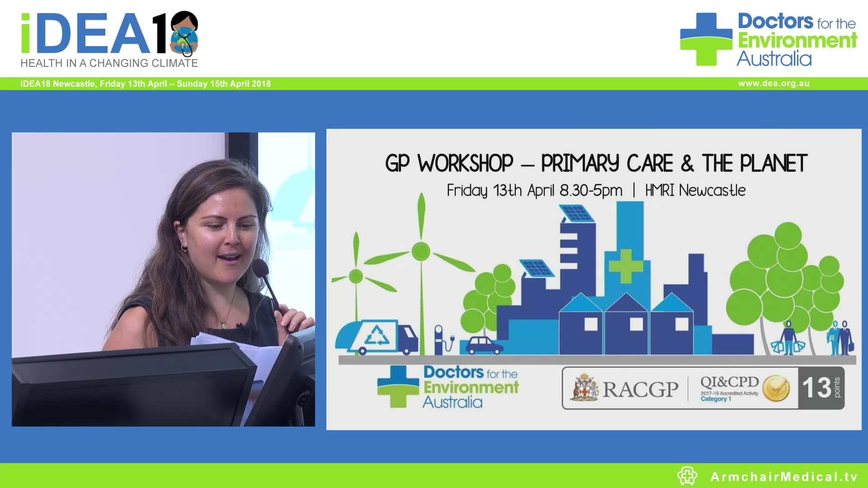Image resolution: width=868 pixels, height=488 pixels.
Task: Expand the speaker video thumbnail
Action: (x=163, y=278)
